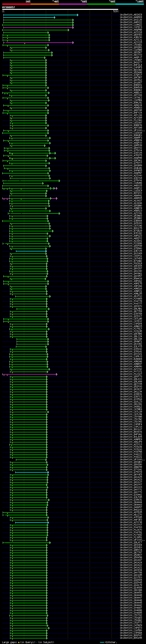Click hit label UniRef100_P13851
The width and height of the screenshot is (146, 644).
coord(131,537)
